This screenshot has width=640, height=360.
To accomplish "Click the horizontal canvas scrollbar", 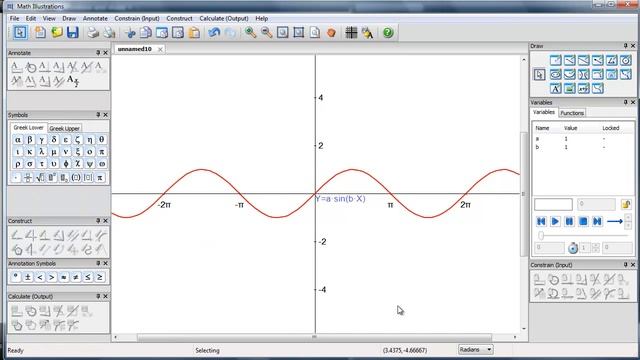I will [314, 338].
